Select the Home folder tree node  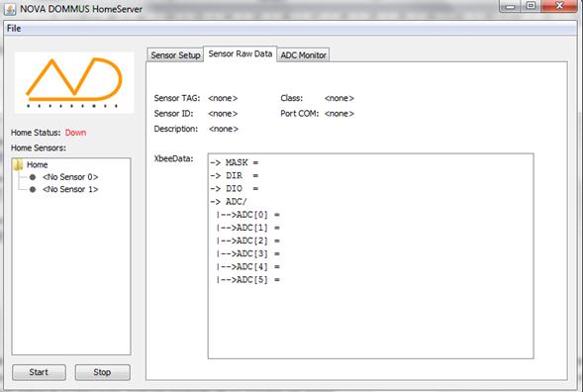(37, 164)
